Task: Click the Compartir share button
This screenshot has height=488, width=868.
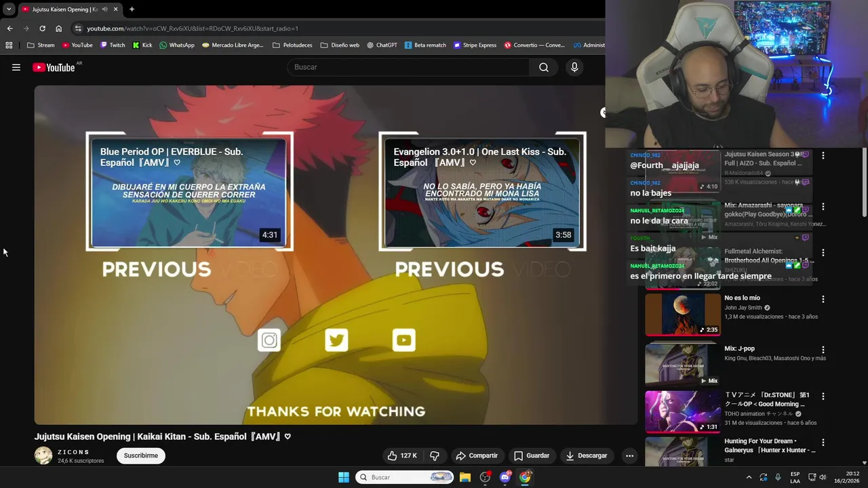Action: click(477, 455)
